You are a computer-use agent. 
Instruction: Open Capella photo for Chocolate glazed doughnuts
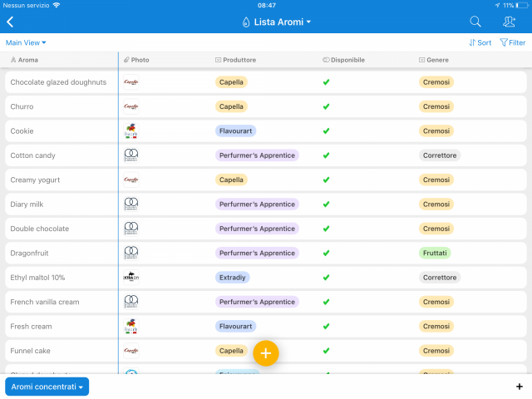click(x=131, y=82)
